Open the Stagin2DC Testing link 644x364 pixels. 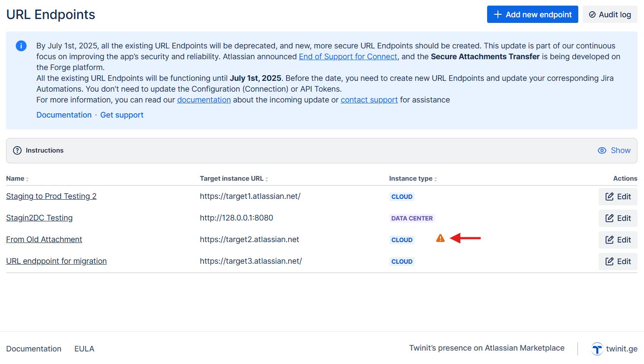(x=39, y=218)
